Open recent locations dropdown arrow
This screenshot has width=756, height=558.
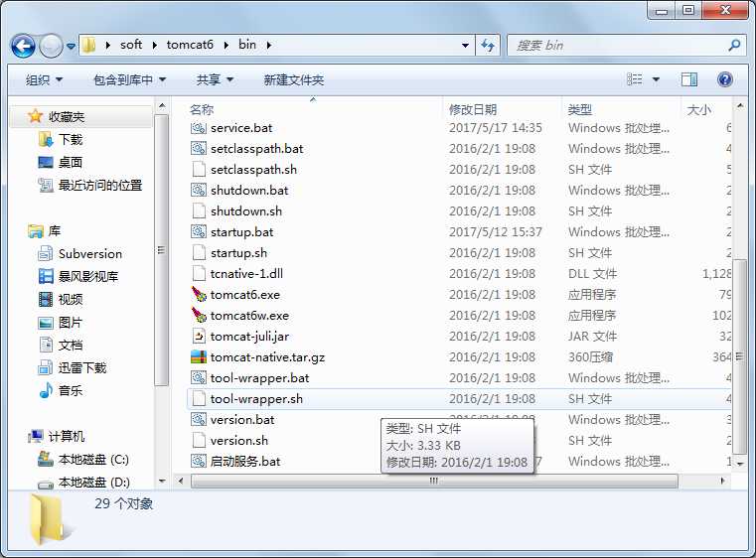71,47
